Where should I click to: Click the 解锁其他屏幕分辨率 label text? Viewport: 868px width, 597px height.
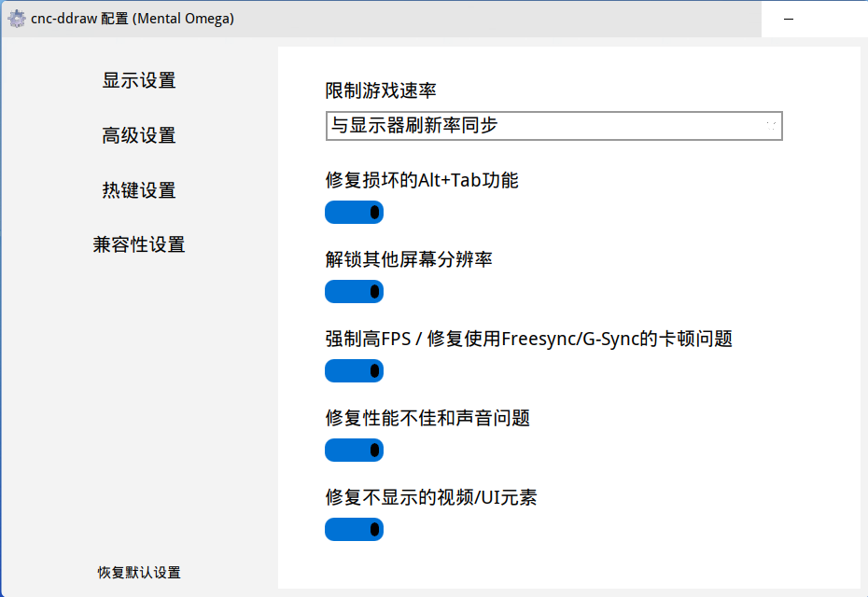(x=409, y=259)
